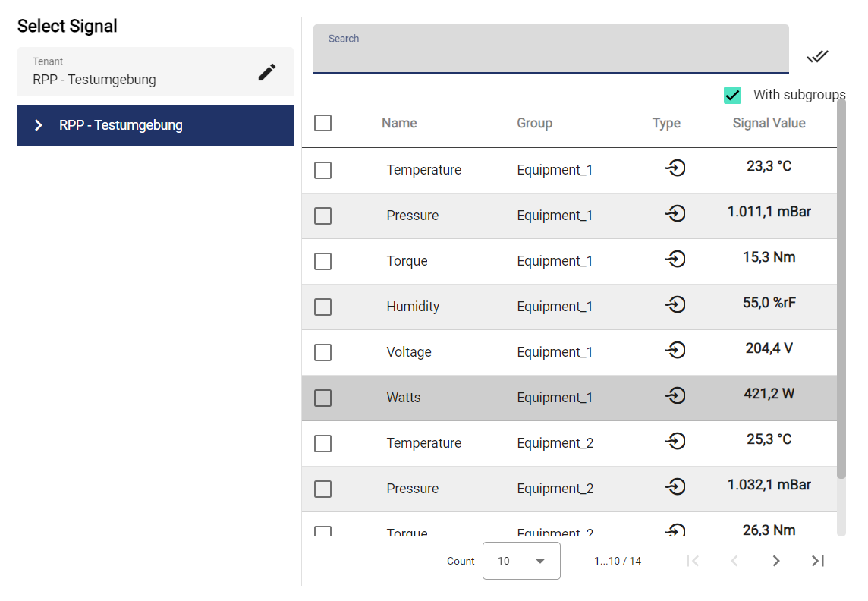Click the type icon in Humidity row

click(x=675, y=305)
